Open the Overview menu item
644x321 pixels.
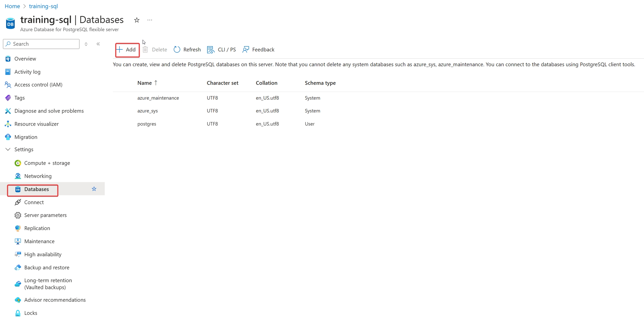click(x=25, y=59)
